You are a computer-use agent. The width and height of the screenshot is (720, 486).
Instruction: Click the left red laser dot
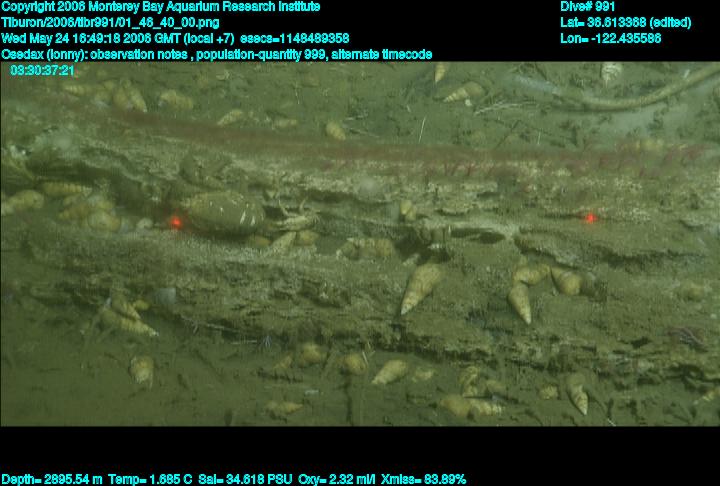point(176,222)
